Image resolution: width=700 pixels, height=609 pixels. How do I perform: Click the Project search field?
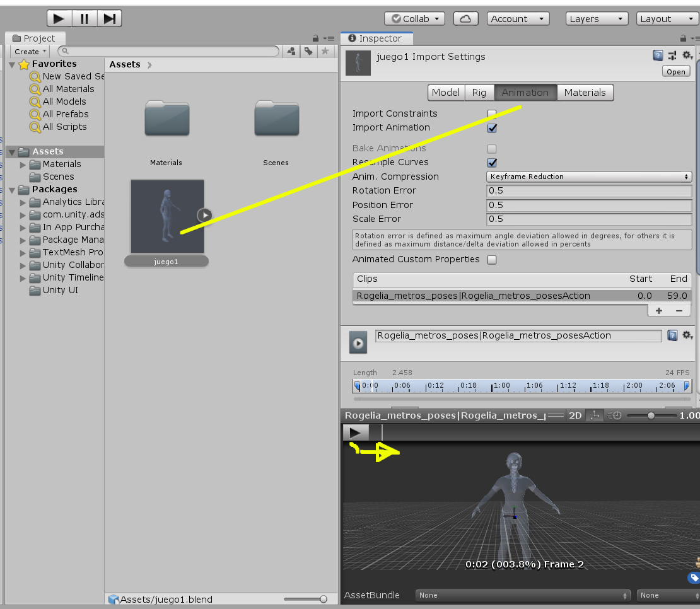click(169, 51)
